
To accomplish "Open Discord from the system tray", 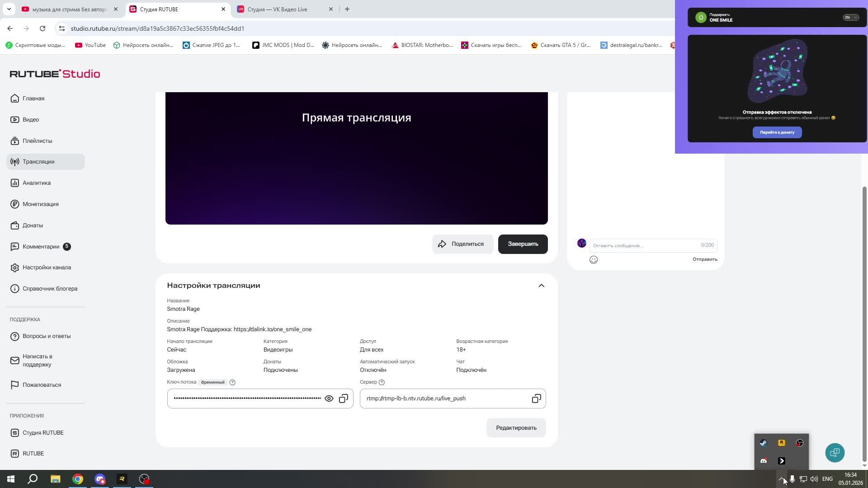I will (764, 461).
